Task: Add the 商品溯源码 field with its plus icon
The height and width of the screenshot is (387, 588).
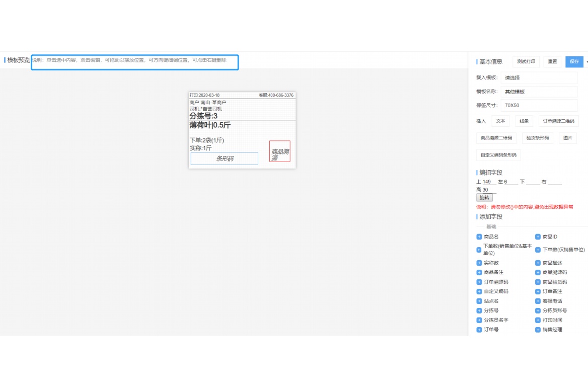Action: [x=538, y=272]
